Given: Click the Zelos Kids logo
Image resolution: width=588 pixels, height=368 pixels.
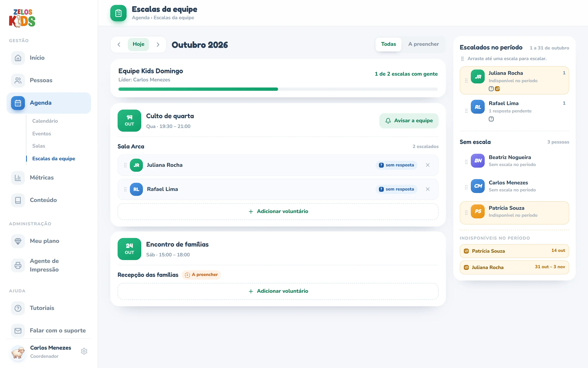Looking at the screenshot, I should pyautogui.click(x=22, y=18).
